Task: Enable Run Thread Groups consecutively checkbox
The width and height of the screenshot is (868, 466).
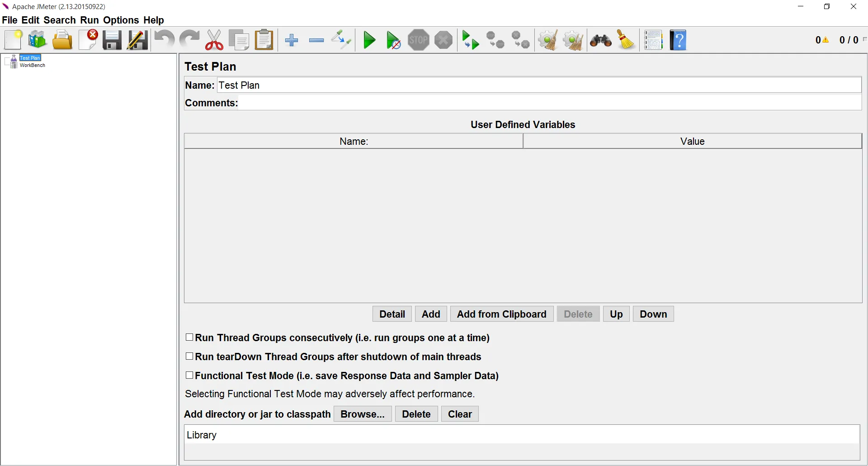Action: tap(189, 338)
